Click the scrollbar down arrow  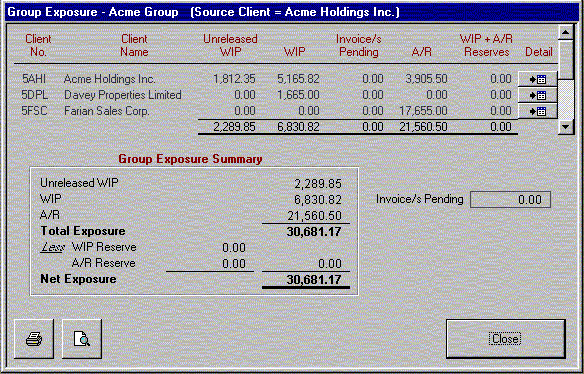pyautogui.click(x=566, y=127)
